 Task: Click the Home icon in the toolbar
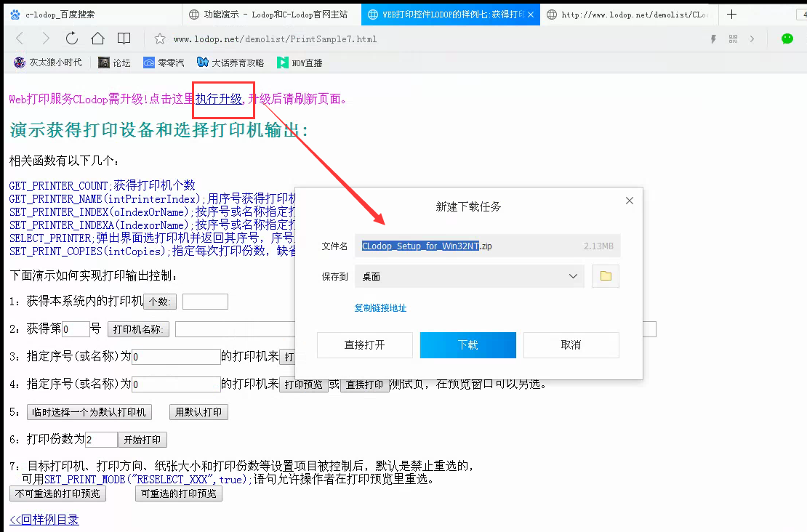pyautogui.click(x=97, y=39)
